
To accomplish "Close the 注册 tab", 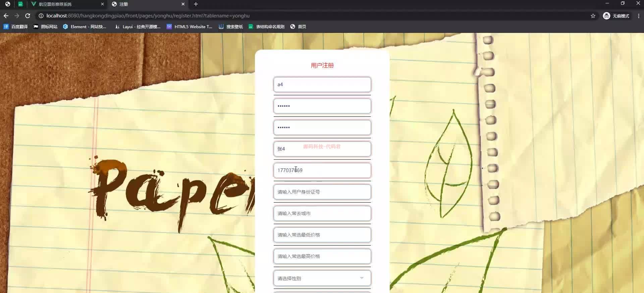I will click(183, 4).
